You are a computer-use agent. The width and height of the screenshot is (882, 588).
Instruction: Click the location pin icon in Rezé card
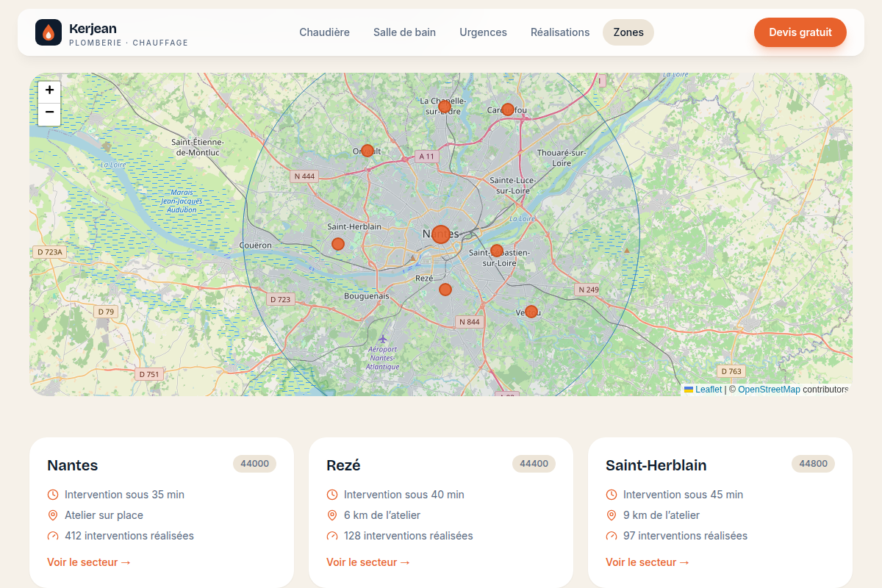pos(332,515)
